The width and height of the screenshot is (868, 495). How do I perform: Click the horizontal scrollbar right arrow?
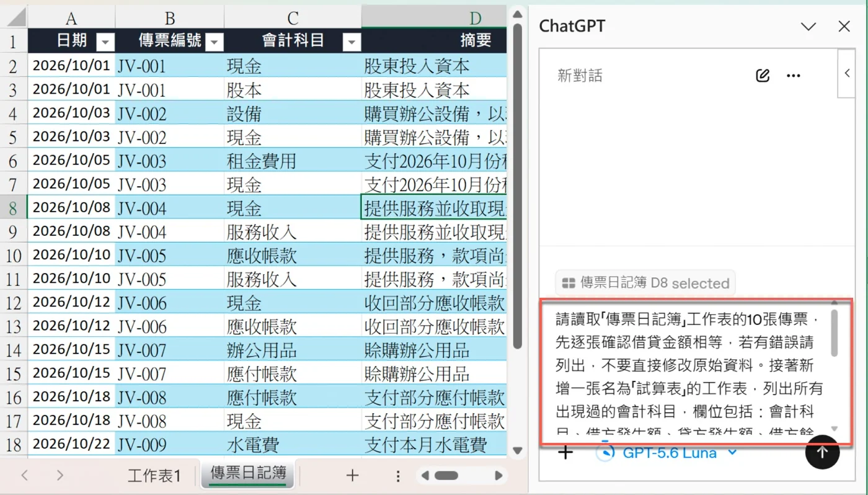coord(499,476)
